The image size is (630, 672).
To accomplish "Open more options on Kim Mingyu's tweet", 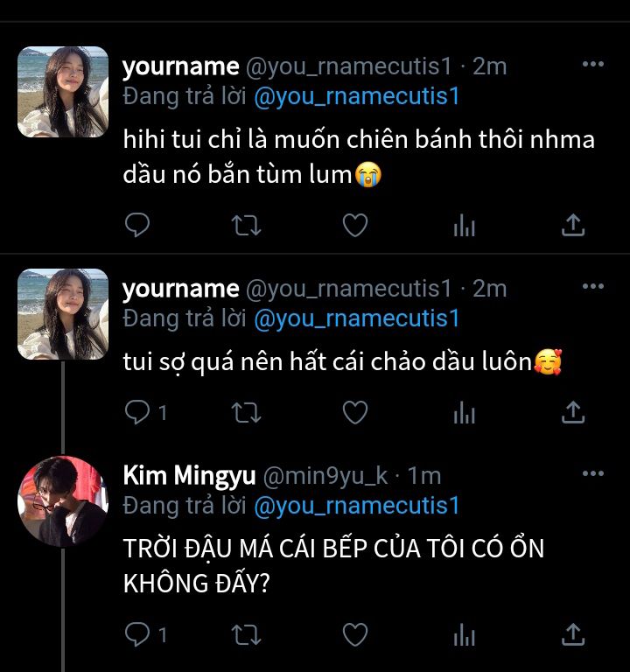I will (593, 474).
